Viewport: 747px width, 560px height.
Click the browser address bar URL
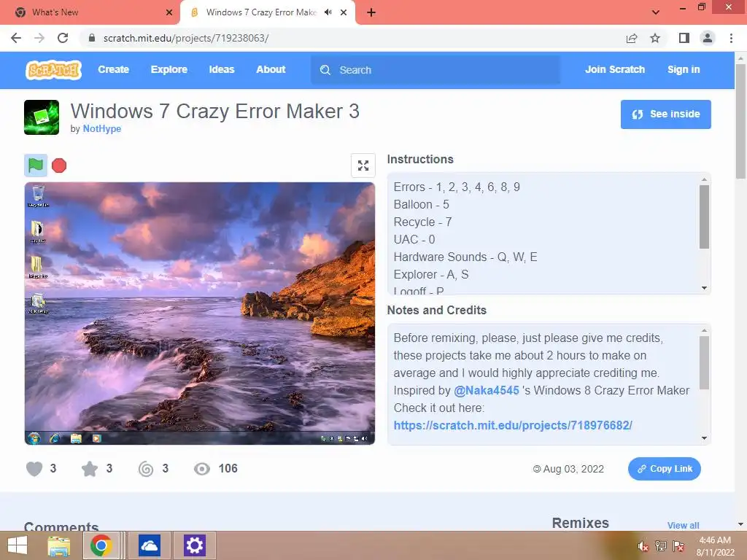pyautogui.click(x=186, y=38)
